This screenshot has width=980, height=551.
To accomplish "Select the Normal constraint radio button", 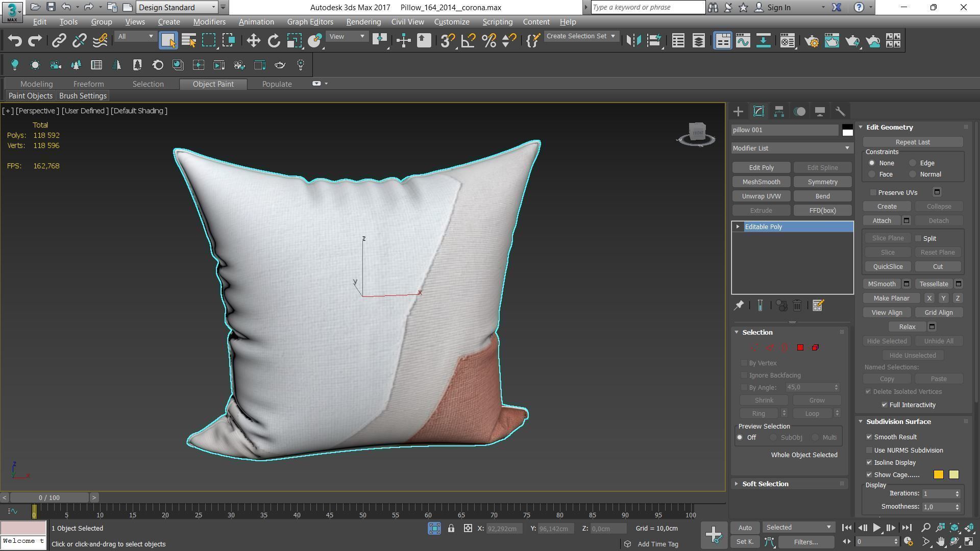I will click(x=913, y=174).
